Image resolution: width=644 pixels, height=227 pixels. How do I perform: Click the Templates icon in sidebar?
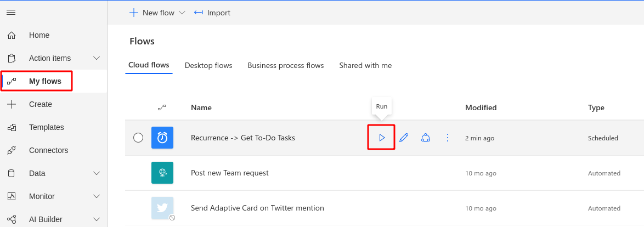(12, 127)
